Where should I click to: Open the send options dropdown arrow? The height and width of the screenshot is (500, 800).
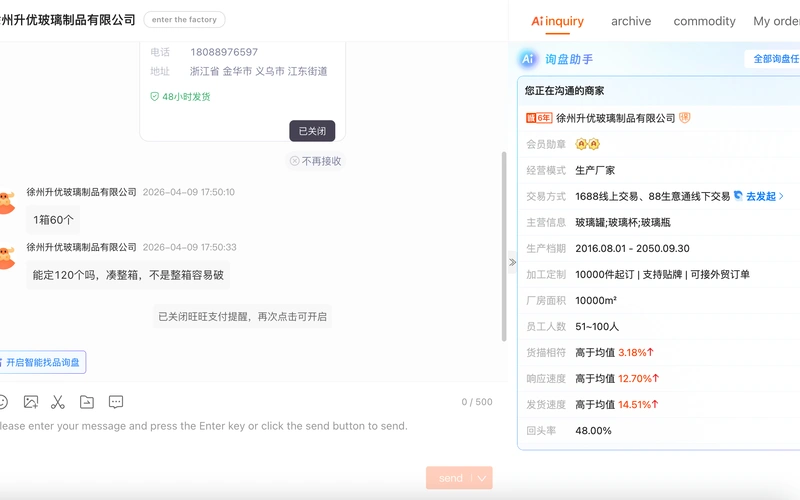click(x=482, y=478)
